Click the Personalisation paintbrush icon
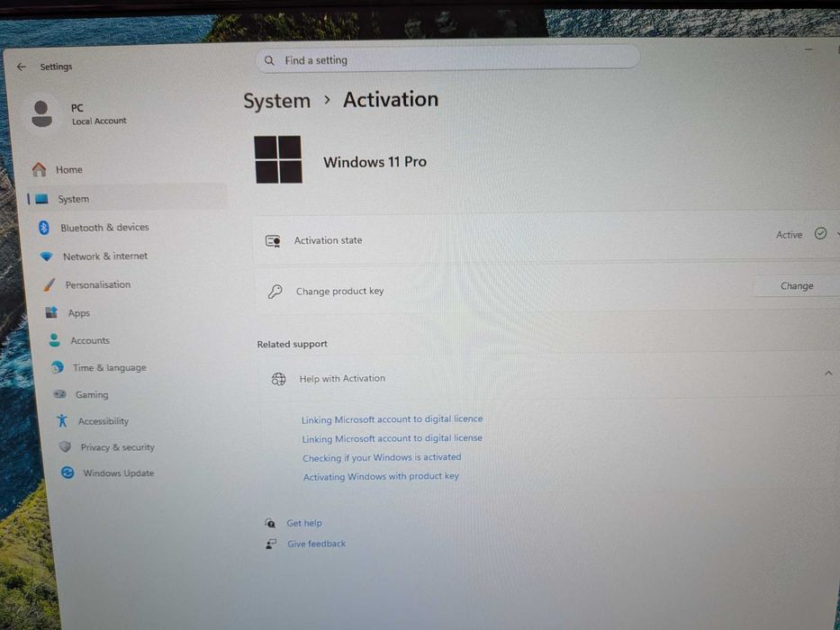 click(50, 284)
